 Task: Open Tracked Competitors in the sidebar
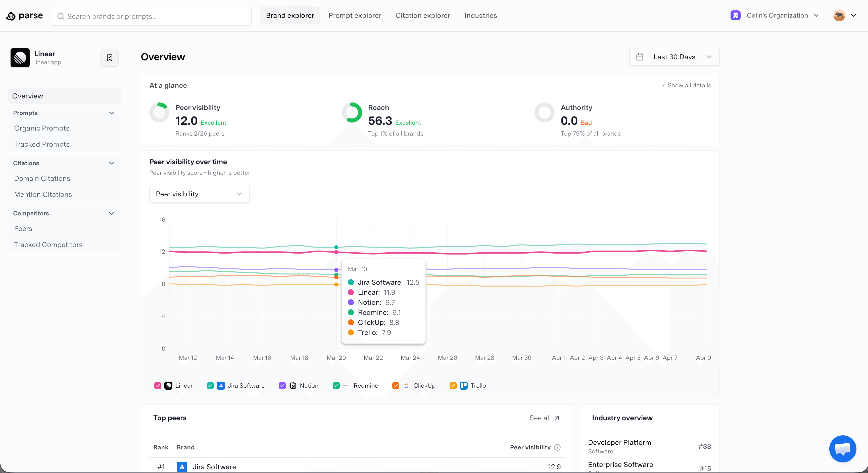pos(48,245)
